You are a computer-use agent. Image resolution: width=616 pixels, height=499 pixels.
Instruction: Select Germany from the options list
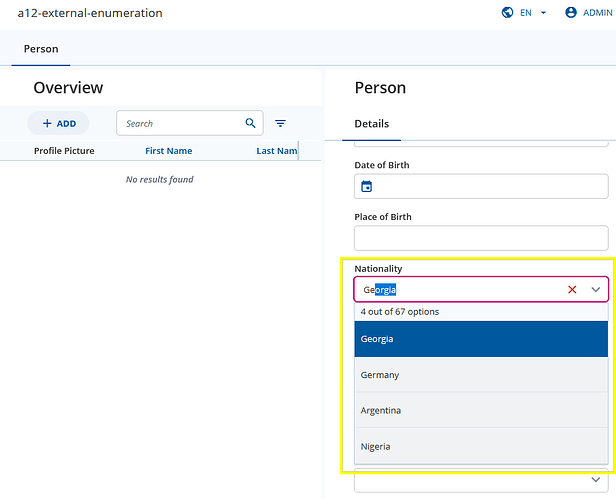pos(481,375)
